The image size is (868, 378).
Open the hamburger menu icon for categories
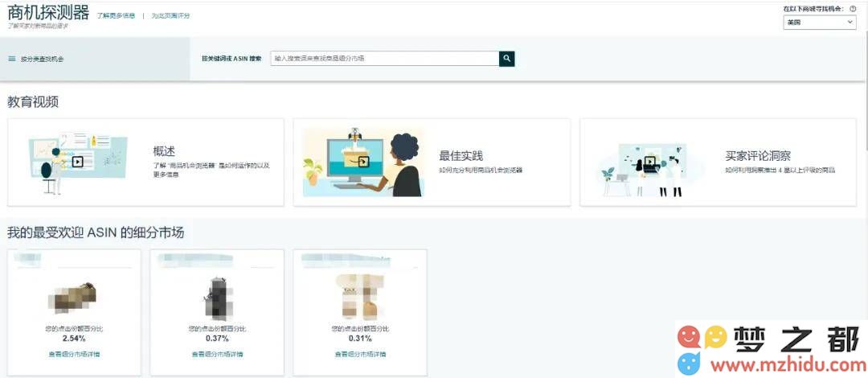(11, 59)
